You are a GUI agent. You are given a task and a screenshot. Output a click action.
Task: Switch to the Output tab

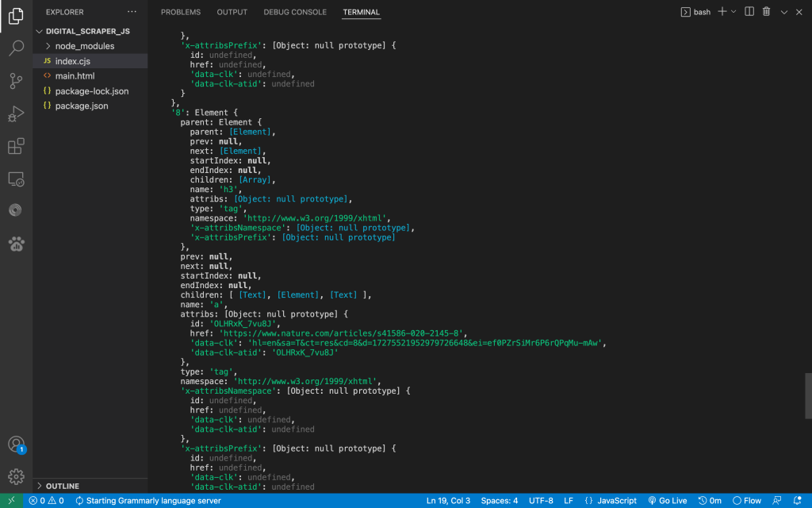tap(232, 12)
